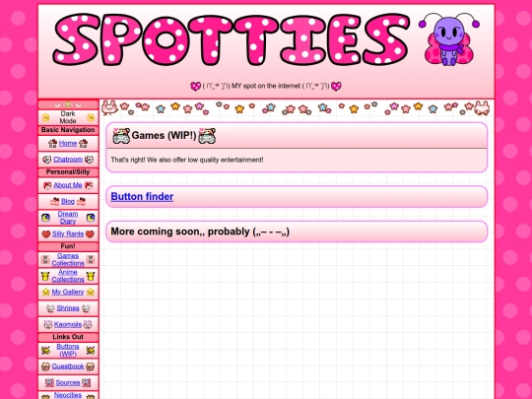Open the Button finder game
Viewport: 532px width, 399px height.
coord(142,196)
